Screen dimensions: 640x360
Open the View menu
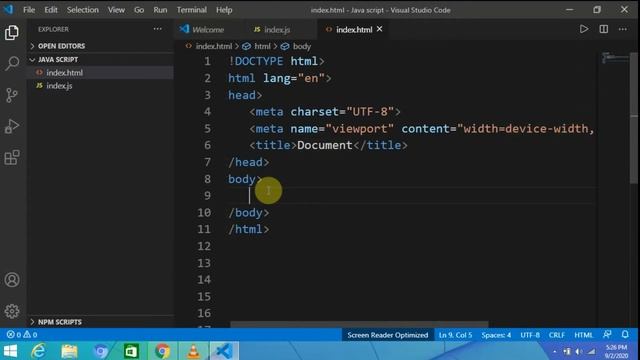[116, 10]
